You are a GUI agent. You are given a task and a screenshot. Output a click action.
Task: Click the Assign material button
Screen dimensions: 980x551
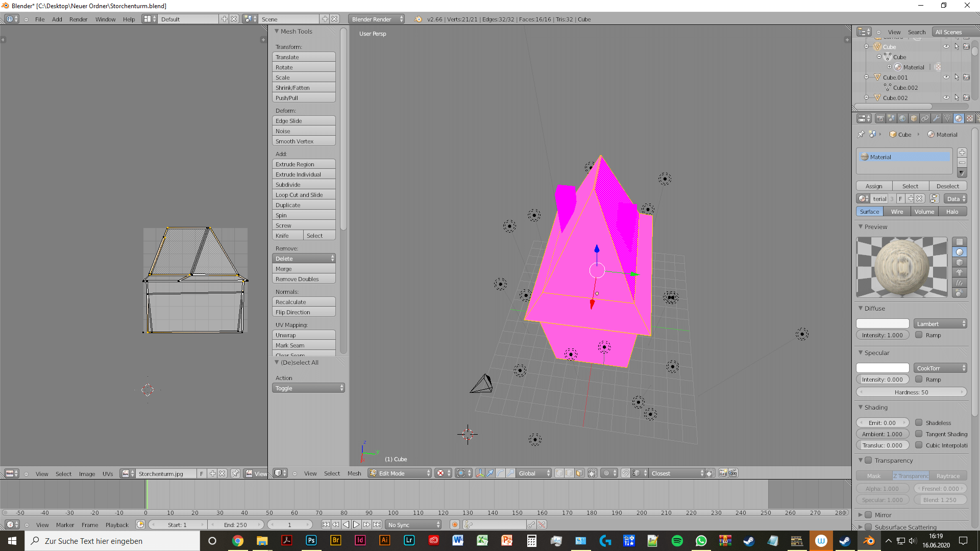[x=874, y=186]
